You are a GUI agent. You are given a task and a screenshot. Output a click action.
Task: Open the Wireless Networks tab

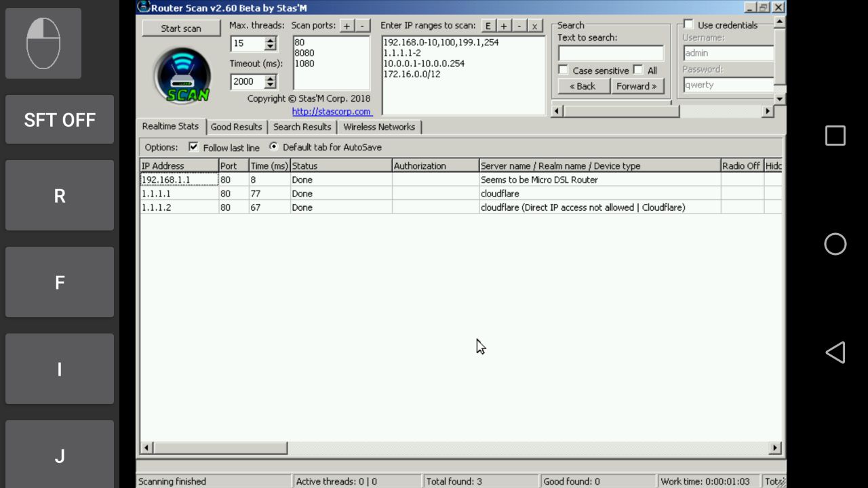point(379,127)
